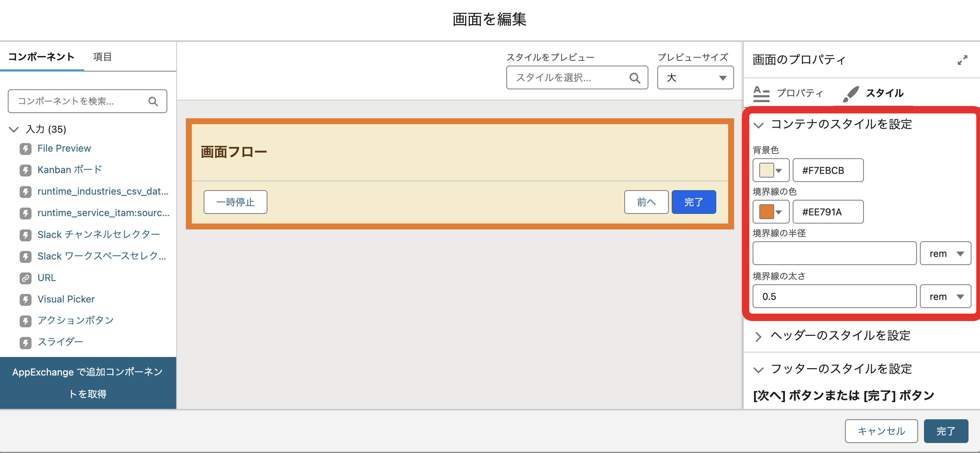Click the expand panel arrows icon
Image resolution: width=980 pixels, height=453 pixels.
pos(962,60)
